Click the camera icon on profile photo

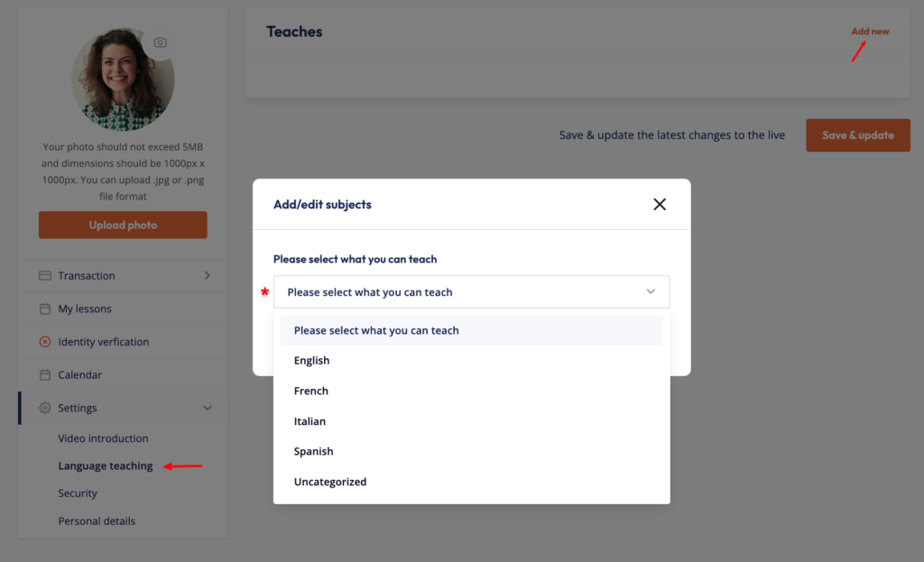[160, 42]
